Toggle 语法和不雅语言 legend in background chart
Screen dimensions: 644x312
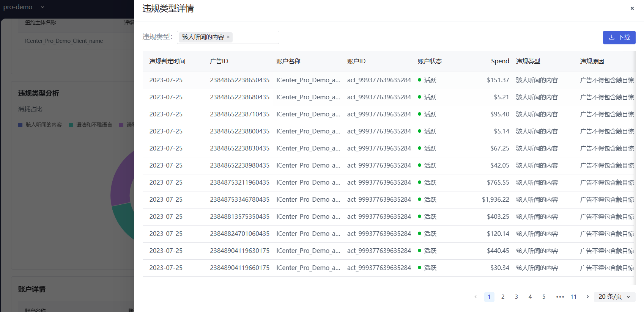(x=90, y=125)
